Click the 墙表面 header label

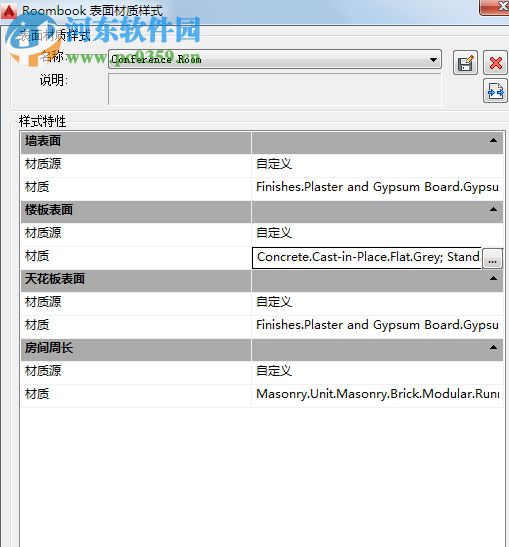tap(43, 141)
